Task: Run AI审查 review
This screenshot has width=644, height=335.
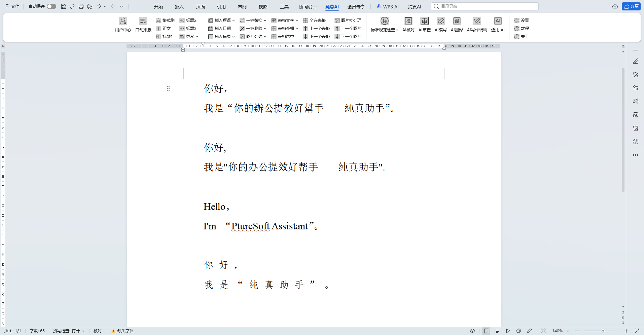Action: point(425,25)
